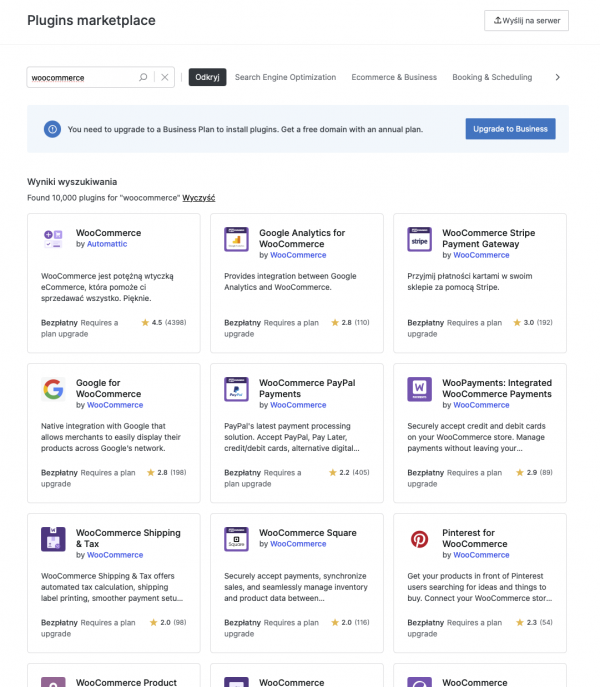The image size is (600, 687).
Task: Click the 2.3 star rating on Pinterest
Action: tap(534, 622)
